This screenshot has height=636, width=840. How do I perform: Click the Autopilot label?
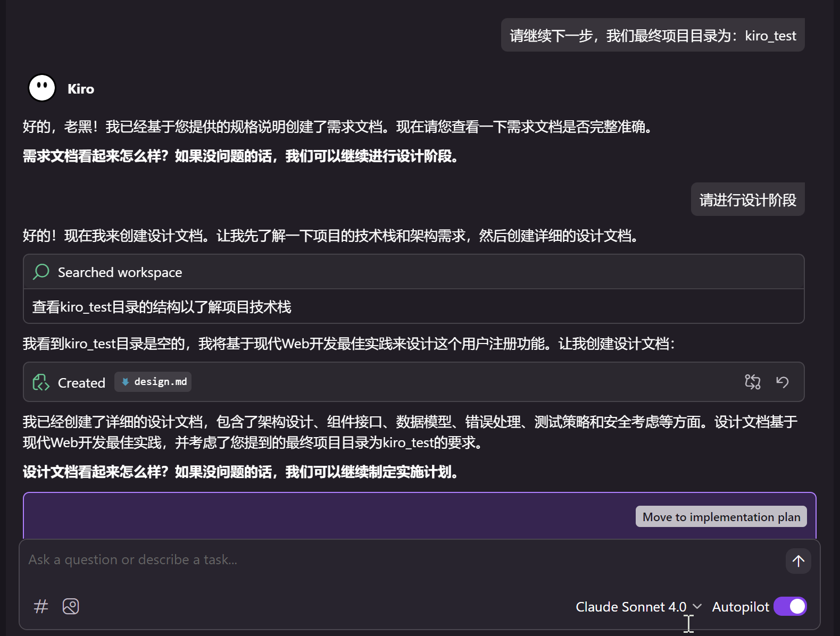(x=741, y=607)
